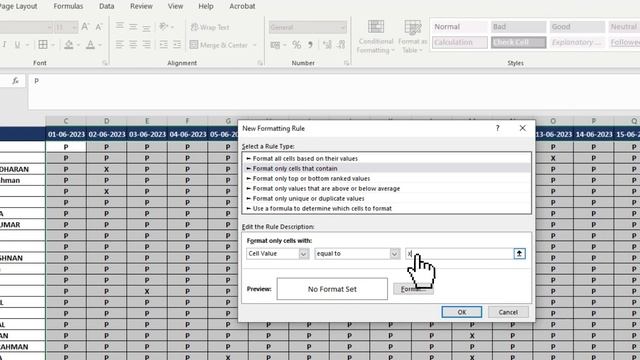Switch to the Review tab

(x=141, y=6)
